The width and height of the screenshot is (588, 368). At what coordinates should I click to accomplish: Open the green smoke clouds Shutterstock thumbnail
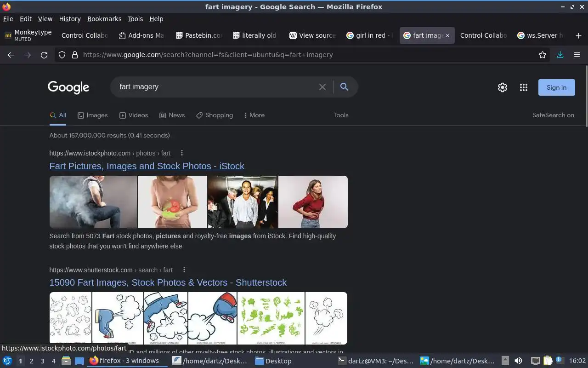pos(271,318)
